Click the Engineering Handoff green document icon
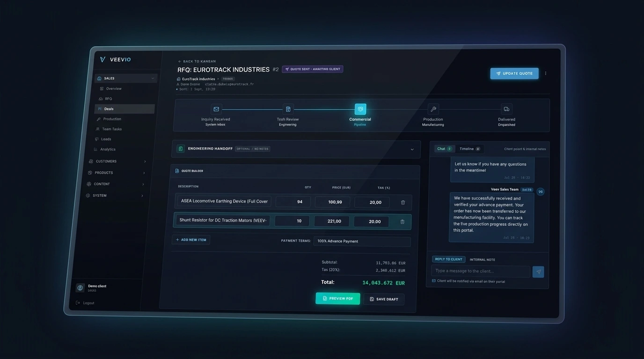 tap(181, 149)
